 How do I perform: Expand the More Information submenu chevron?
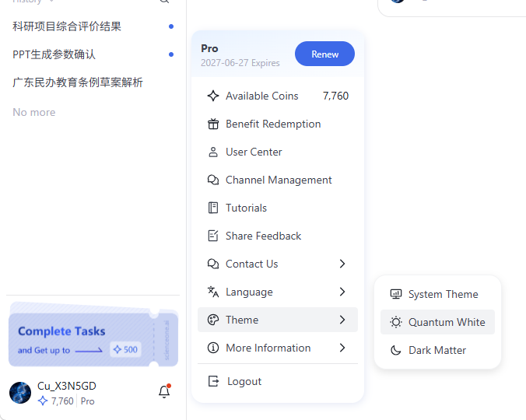[342, 348]
